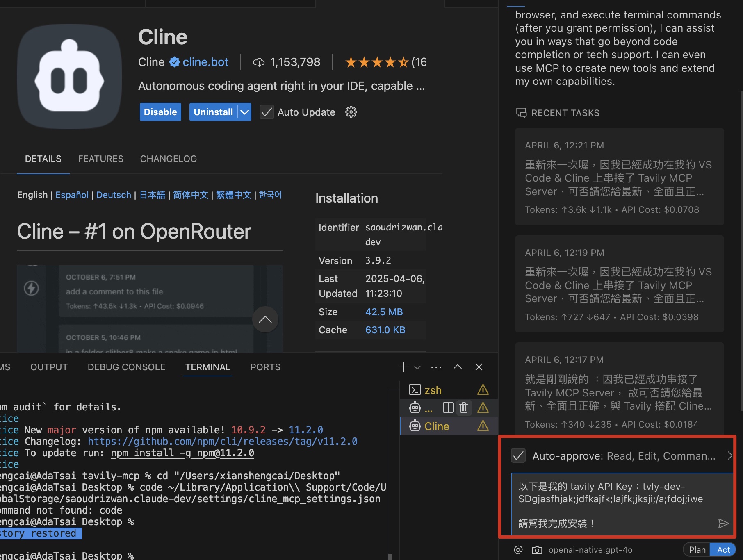This screenshot has width=743, height=560.
Task: Expand the Auto-approve settings chevron
Action: click(729, 455)
